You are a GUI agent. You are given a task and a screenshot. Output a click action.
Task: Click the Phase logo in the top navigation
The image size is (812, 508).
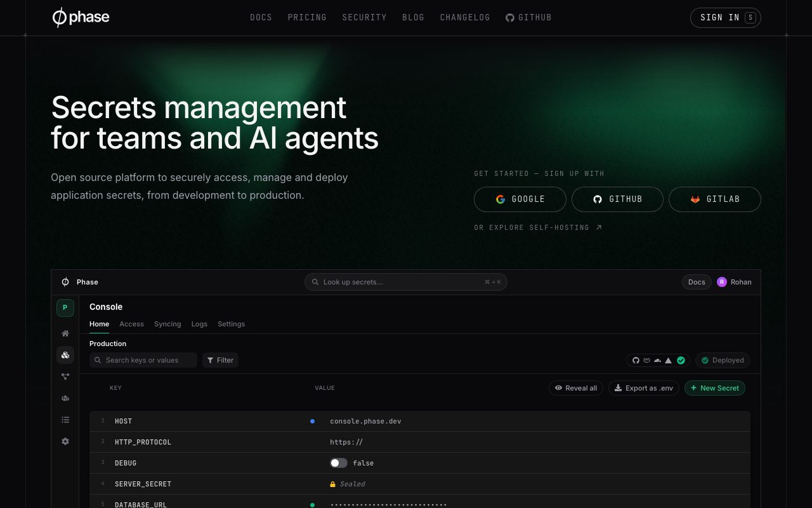click(81, 18)
